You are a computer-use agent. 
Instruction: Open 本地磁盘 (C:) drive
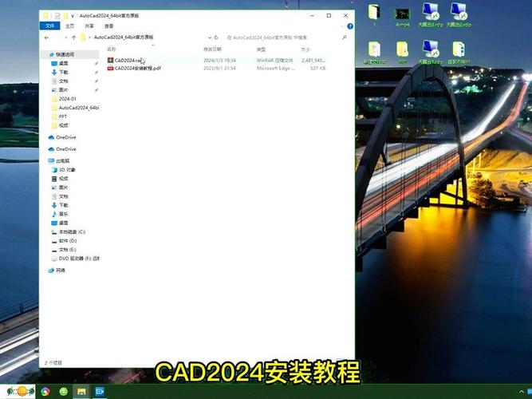point(72,231)
